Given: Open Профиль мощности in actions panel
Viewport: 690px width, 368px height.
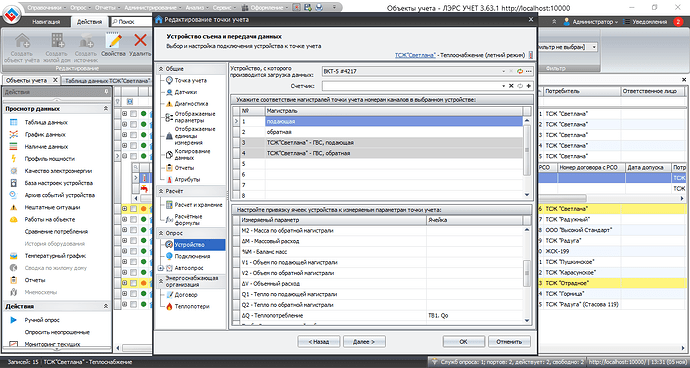Looking at the screenshot, I should pyautogui.click(x=49, y=159).
